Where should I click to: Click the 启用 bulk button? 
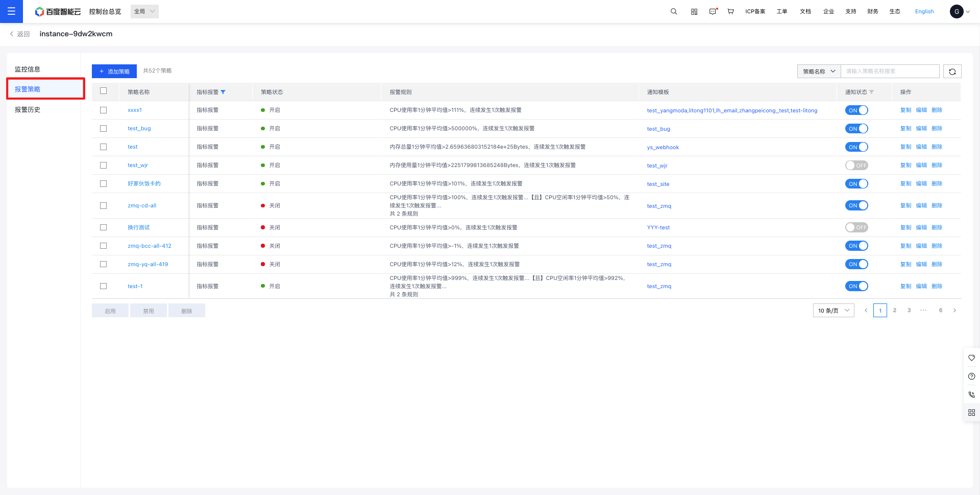(110, 311)
